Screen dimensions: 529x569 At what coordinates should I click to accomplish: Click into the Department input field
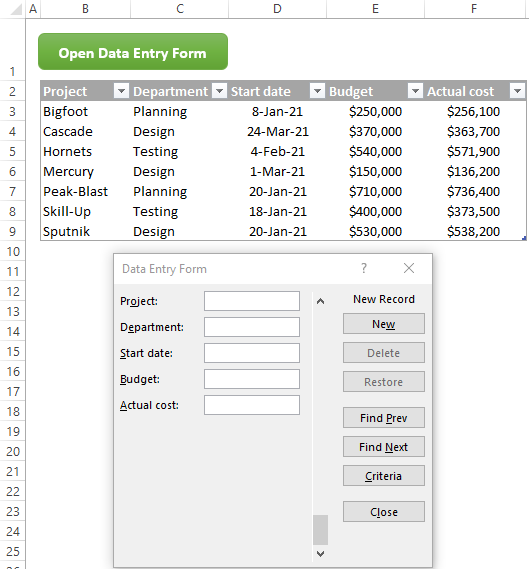point(252,327)
